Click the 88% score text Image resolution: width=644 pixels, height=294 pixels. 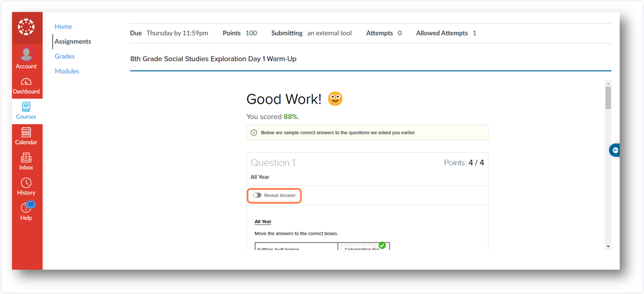click(x=291, y=117)
